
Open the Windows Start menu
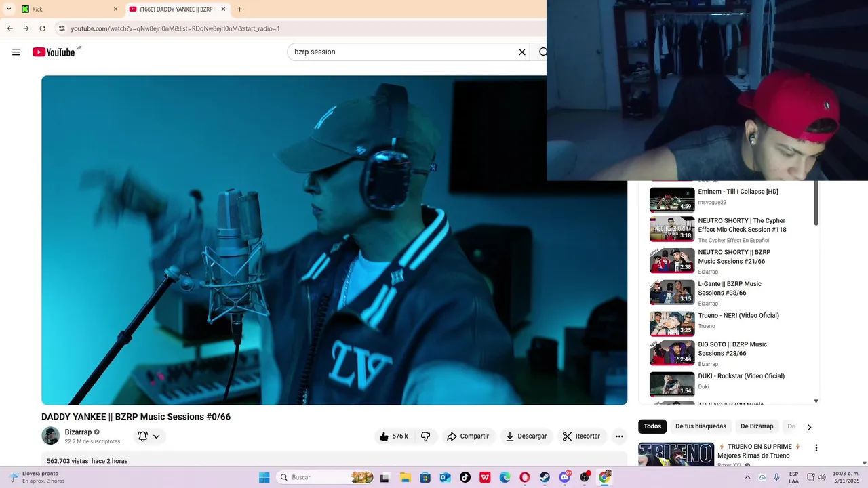click(x=264, y=477)
